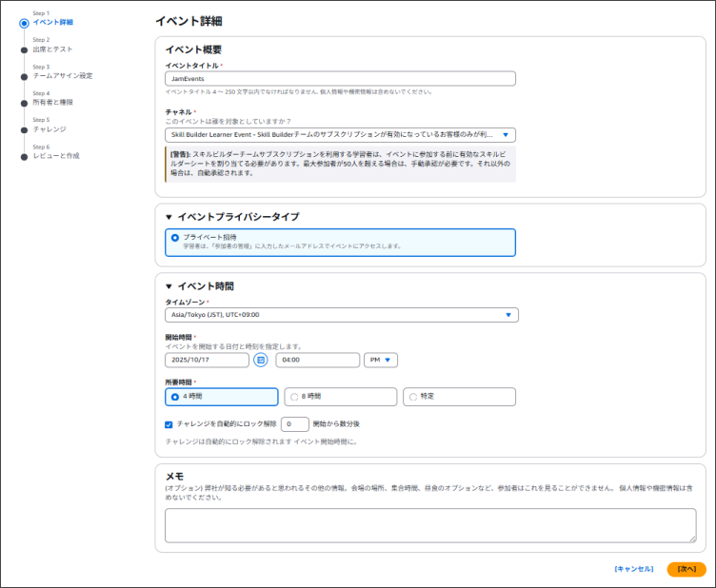716x588 pixels.
Task: Click the 次へ button
Action: pyautogui.click(x=686, y=569)
